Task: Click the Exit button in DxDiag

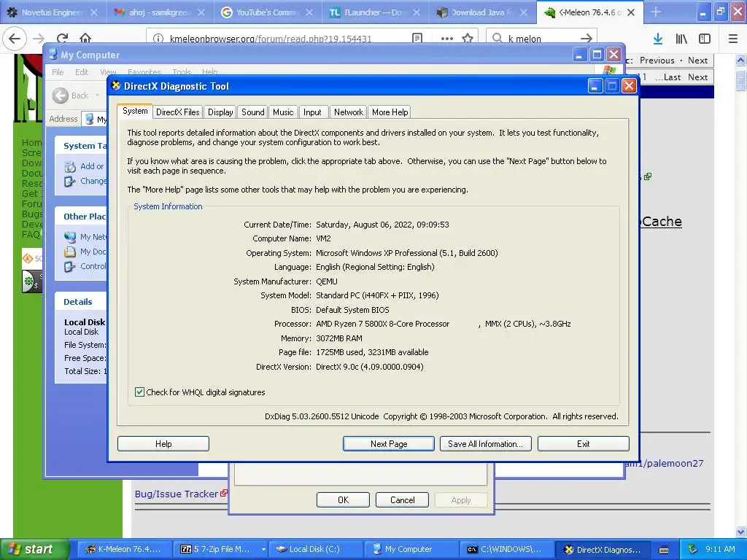Action: click(x=583, y=444)
